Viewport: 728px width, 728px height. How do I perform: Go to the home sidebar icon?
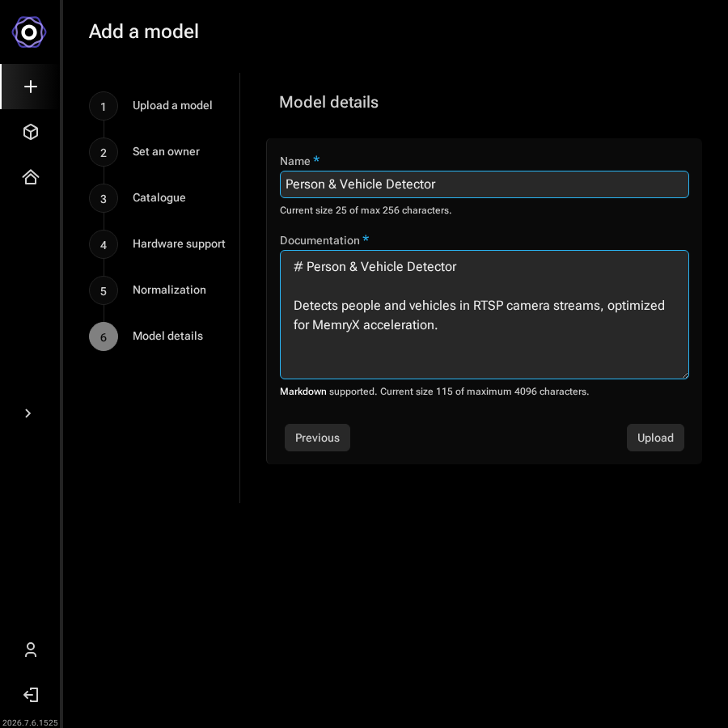(31, 177)
